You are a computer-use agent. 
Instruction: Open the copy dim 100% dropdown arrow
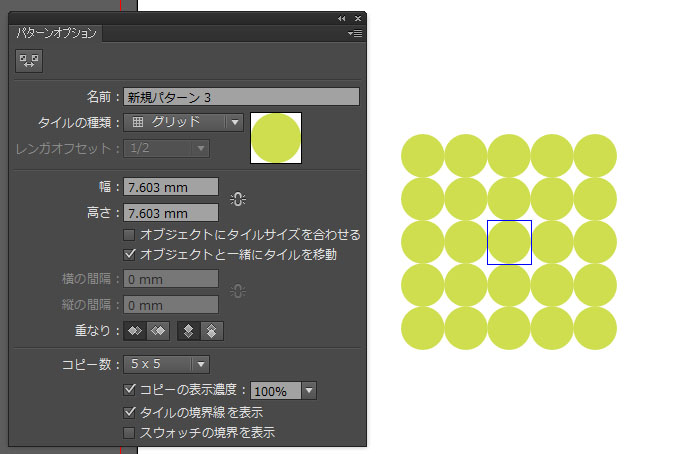[309, 390]
